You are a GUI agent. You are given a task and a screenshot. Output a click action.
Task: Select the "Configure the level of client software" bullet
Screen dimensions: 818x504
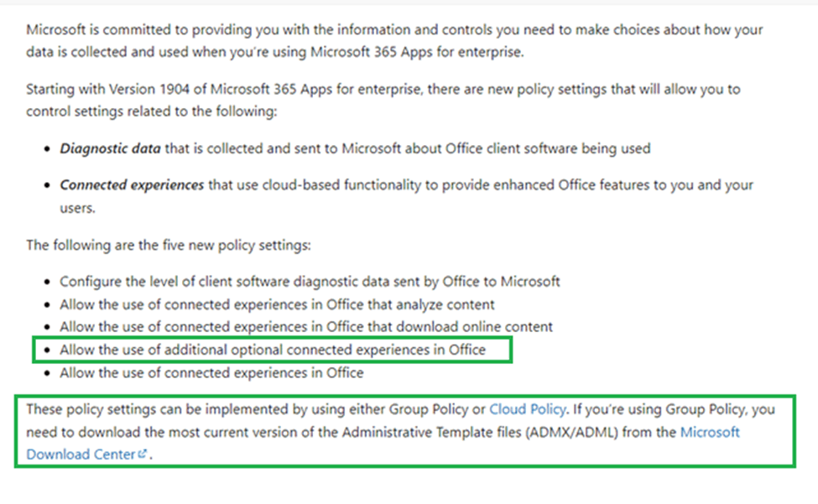click(x=310, y=282)
